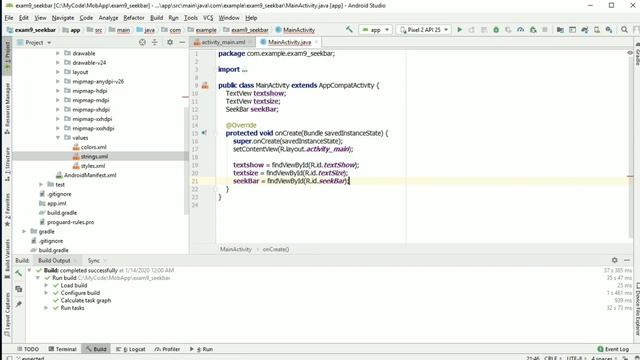Click the onCreate() breadcrumb below editor
This screenshot has width=640, height=360.
(x=276, y=249)
